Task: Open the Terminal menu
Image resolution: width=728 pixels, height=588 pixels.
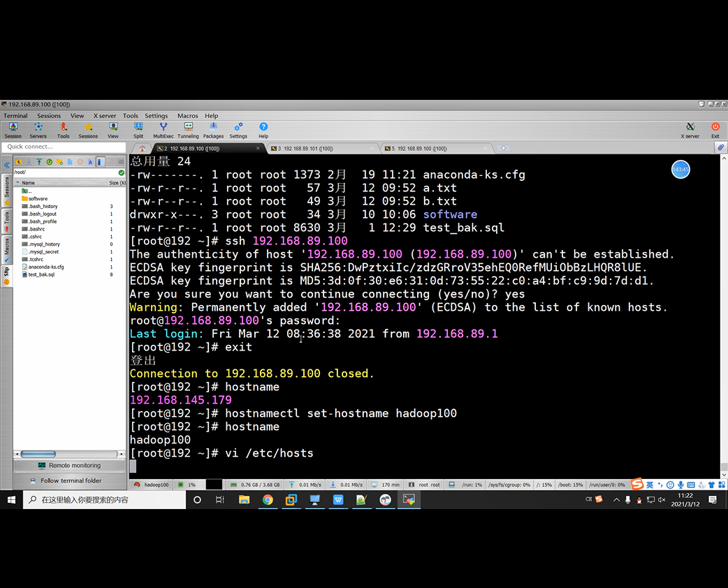Action: coord(15,115)
